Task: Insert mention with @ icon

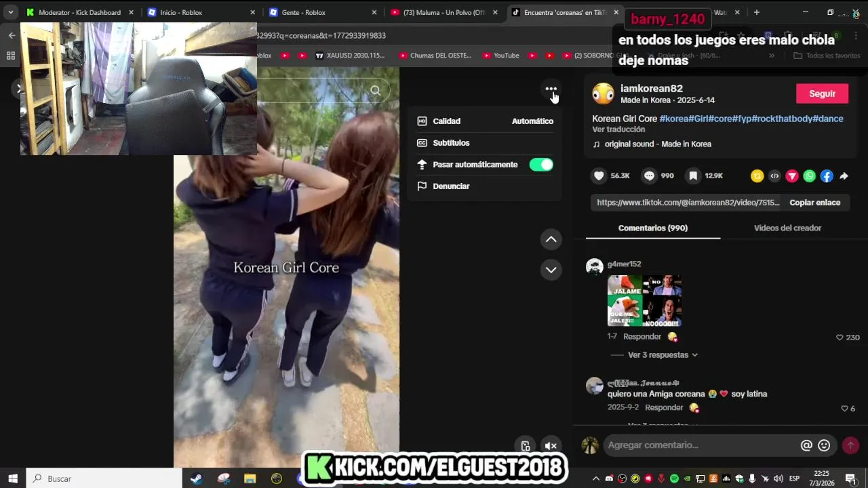Action: (806, 445)
